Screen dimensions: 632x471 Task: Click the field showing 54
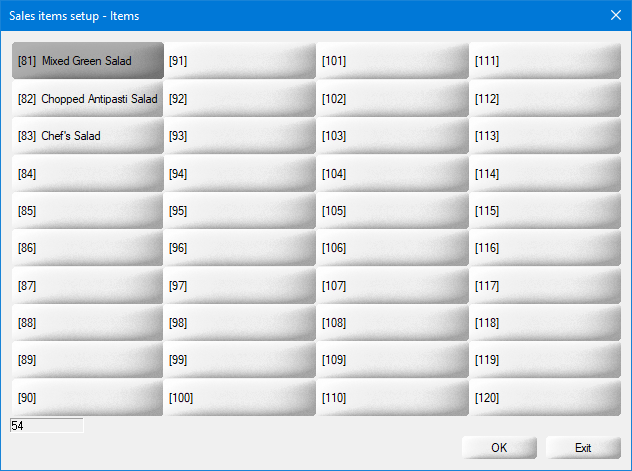(46, 426)
